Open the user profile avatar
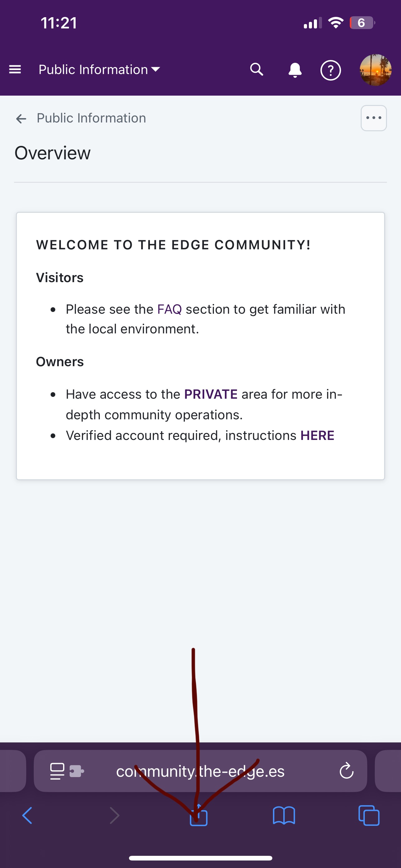 pyautogui.click(x=375, y=70)
